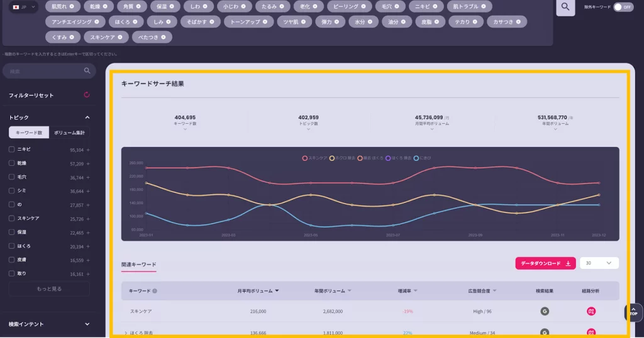This screenshot has height=338, width=644.
Task: Click the help icon beside キーワード header
Action: coord(155,291)
